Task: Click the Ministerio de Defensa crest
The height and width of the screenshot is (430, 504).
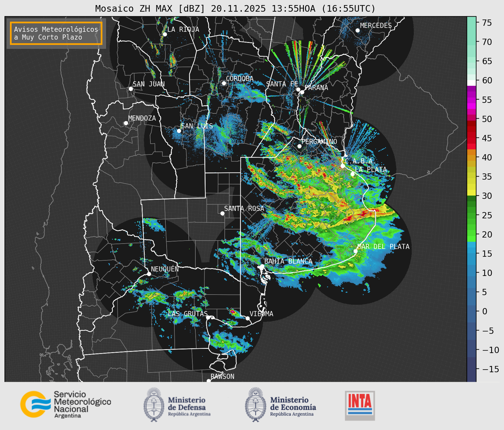Action: (x=154, y=405)
